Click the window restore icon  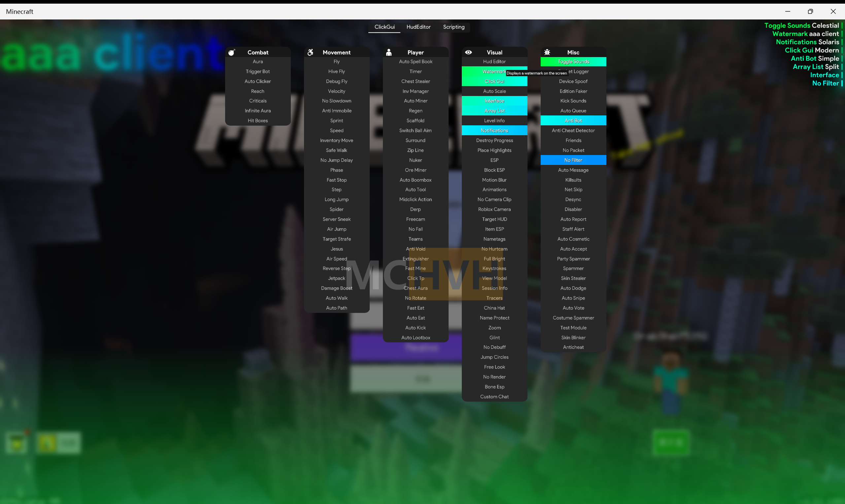point(810,12)
